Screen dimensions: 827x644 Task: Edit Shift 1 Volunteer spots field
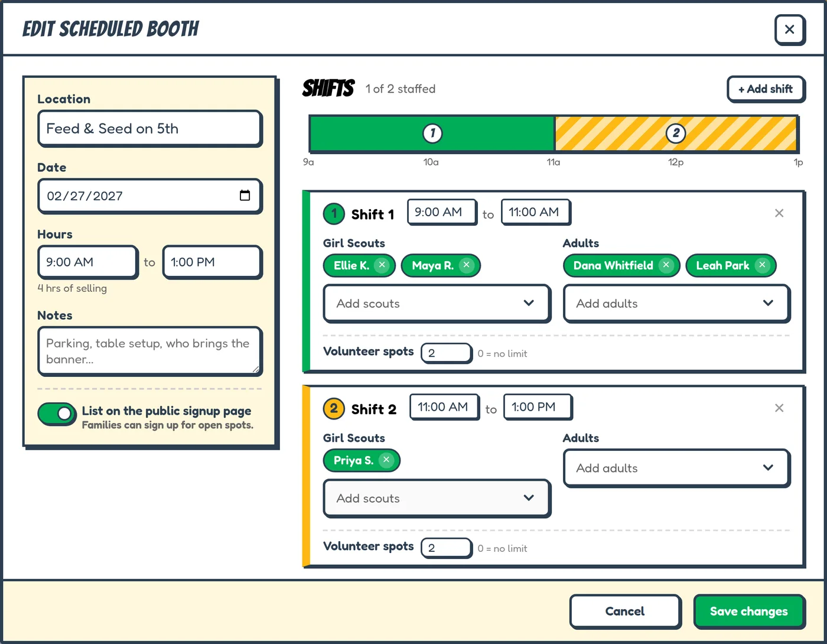coord(447,353)
